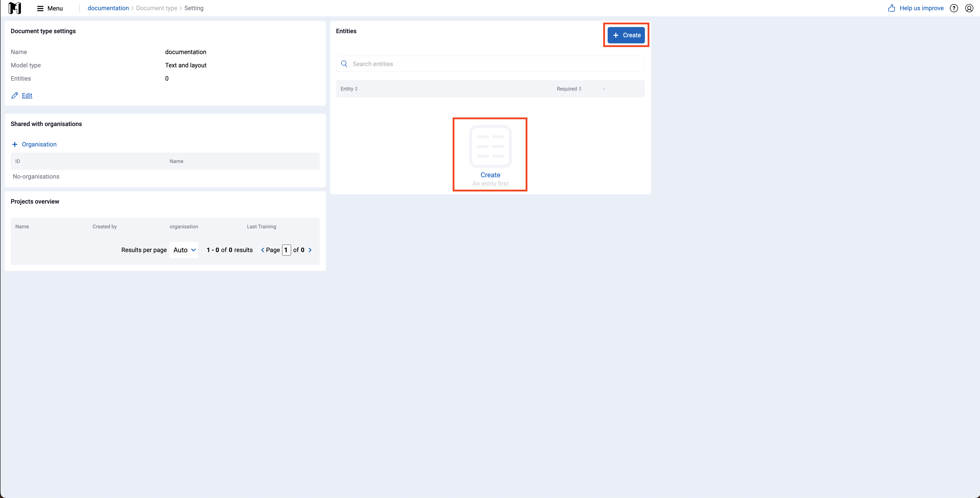Open the Results per page Auto dropdown
980x498 pixels.
point(184,250)
